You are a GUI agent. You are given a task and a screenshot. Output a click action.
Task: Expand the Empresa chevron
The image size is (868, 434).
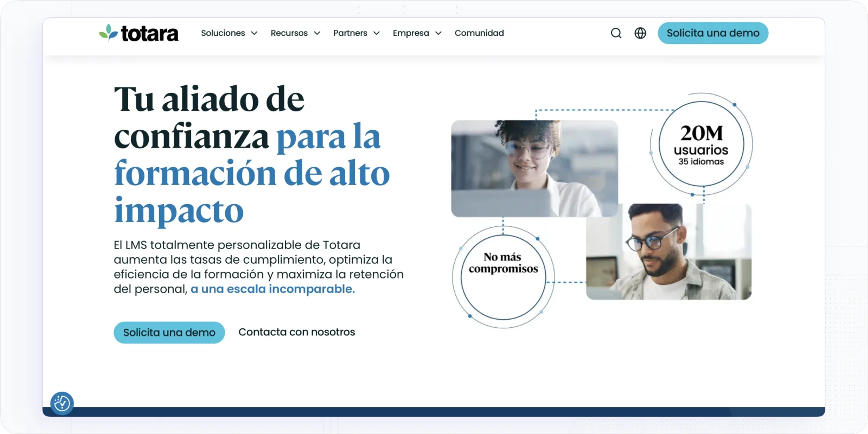pos(438,33)
